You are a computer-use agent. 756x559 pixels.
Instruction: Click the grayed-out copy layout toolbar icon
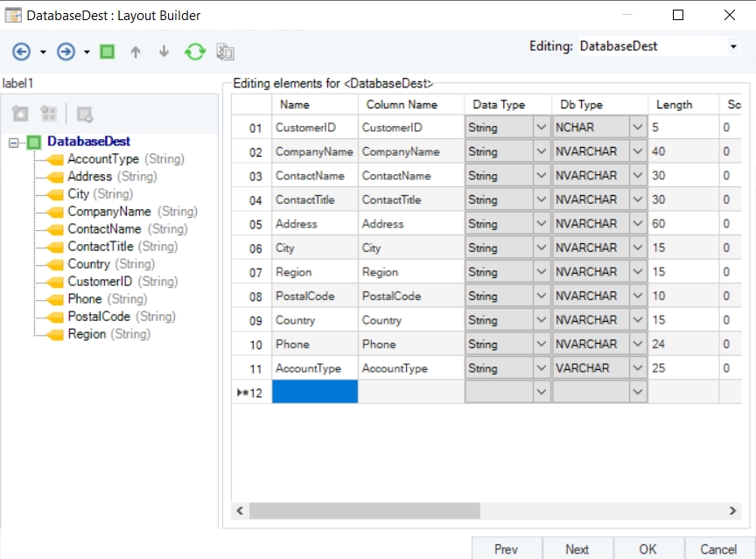click(x=225, y=52)
